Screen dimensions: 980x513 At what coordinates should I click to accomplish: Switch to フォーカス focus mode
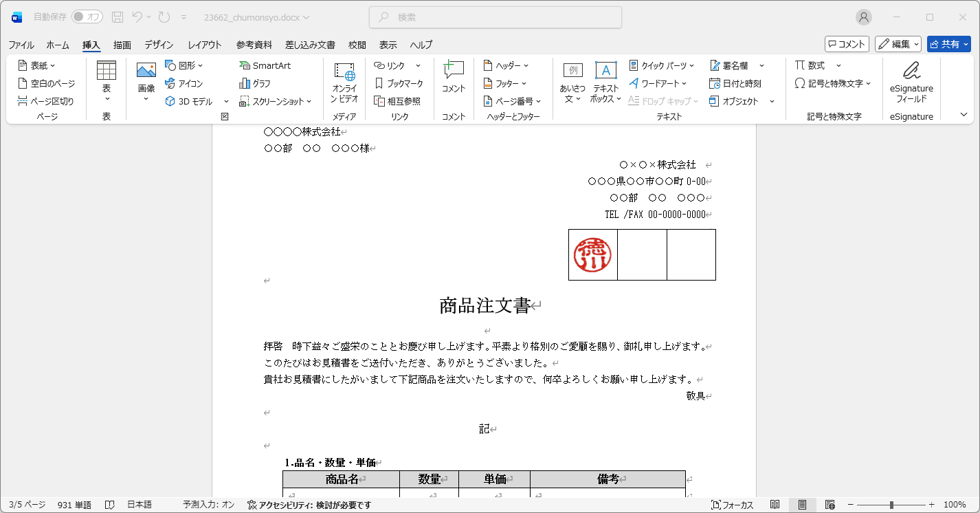(733, 505)
